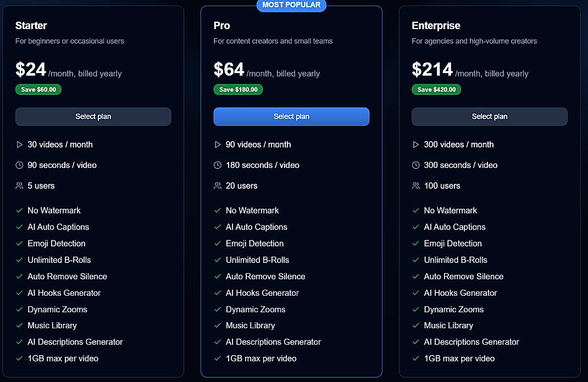Click the checkmark beside Enterprise's Music Library
Image resolution: width=588 pixels, height=382 pixels.
(415, 325)
